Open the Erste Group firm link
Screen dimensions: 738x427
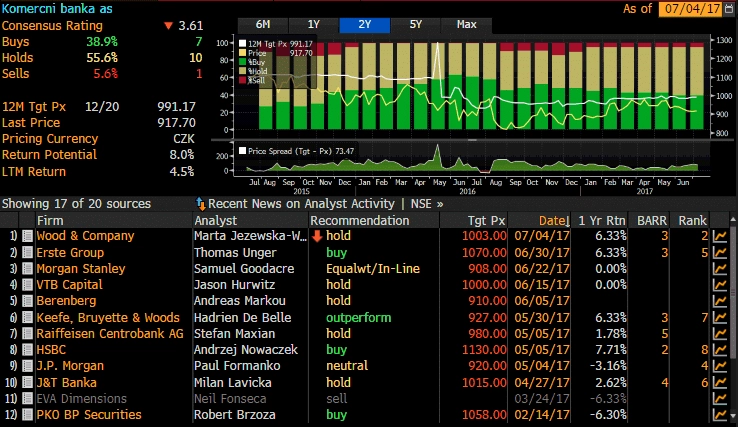[x=70, y=252]
